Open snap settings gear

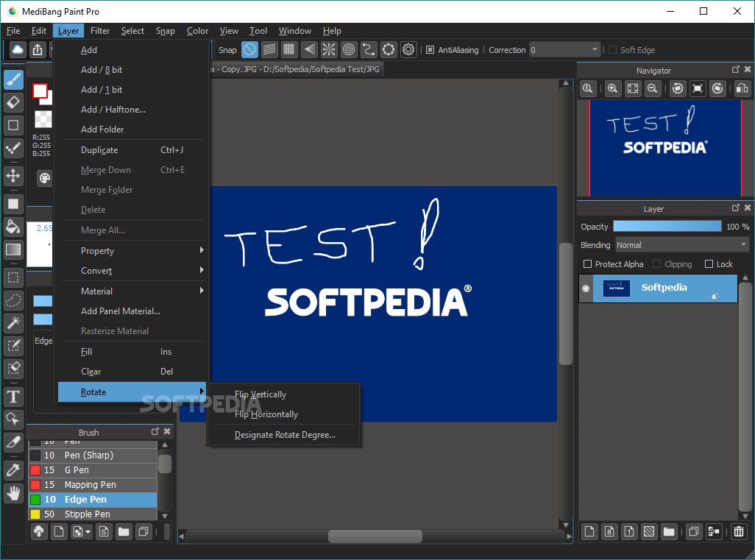pyautogui.click(x=408, y=49)
